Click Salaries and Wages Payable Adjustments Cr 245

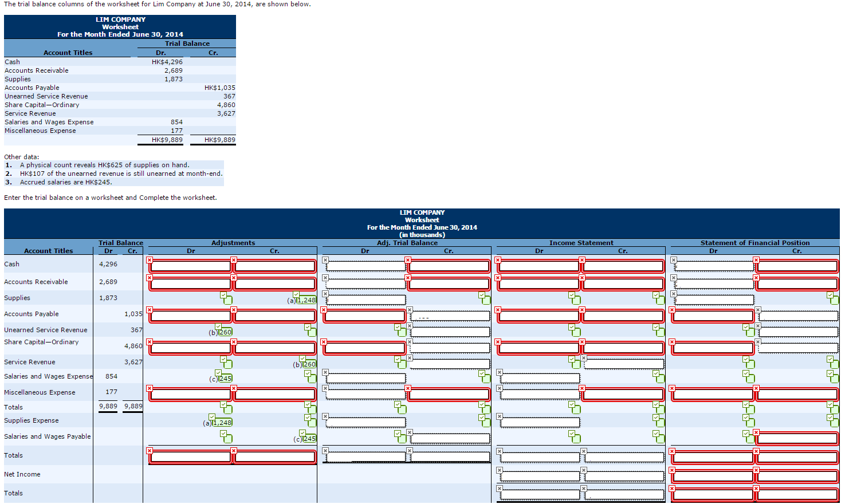point(309,439)
